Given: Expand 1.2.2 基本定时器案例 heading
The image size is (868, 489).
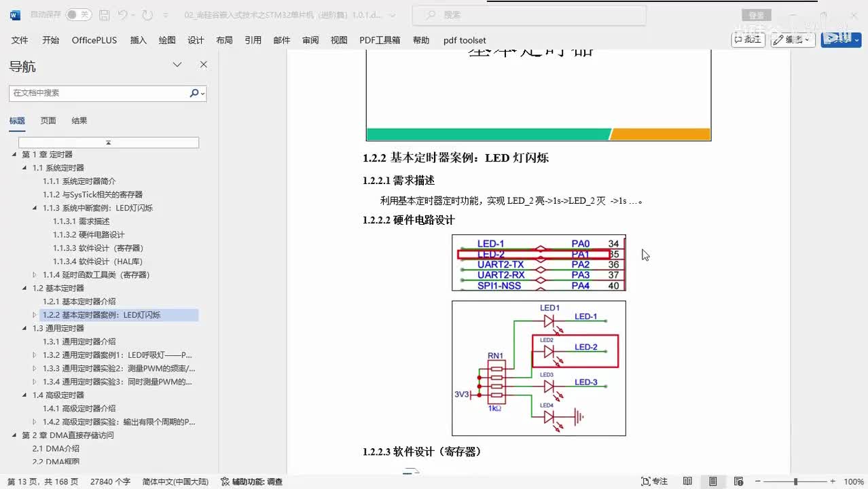Looking at the screenshot, I should pyautogui.click(x=35, y=315).
